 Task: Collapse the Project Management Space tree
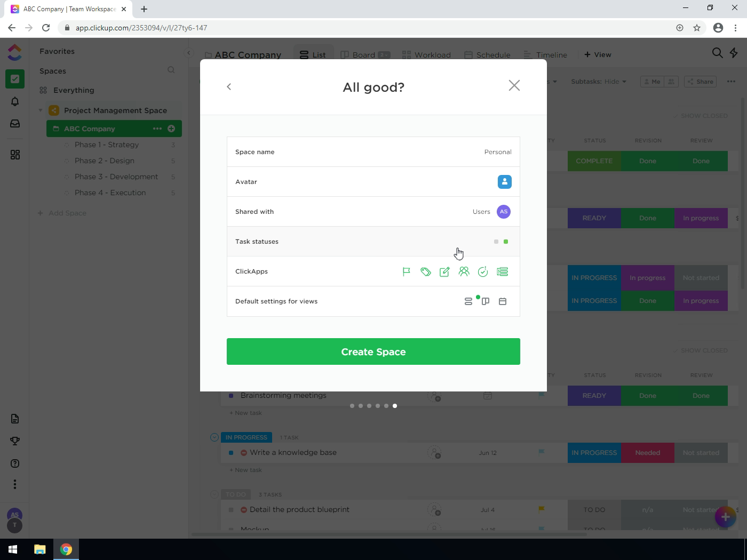tap(41, 110)
